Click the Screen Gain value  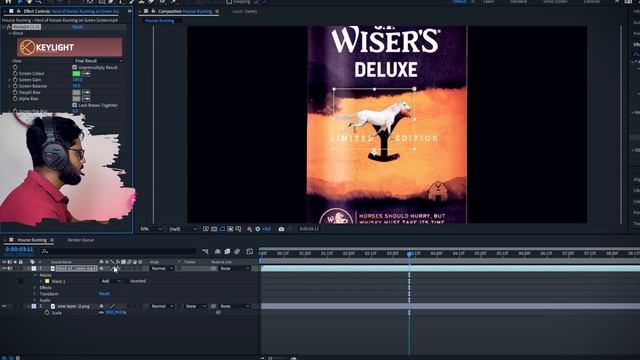77,80
